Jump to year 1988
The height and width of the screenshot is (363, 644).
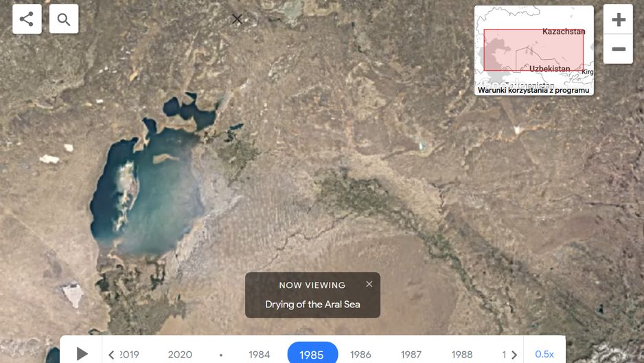coord(462,354)
